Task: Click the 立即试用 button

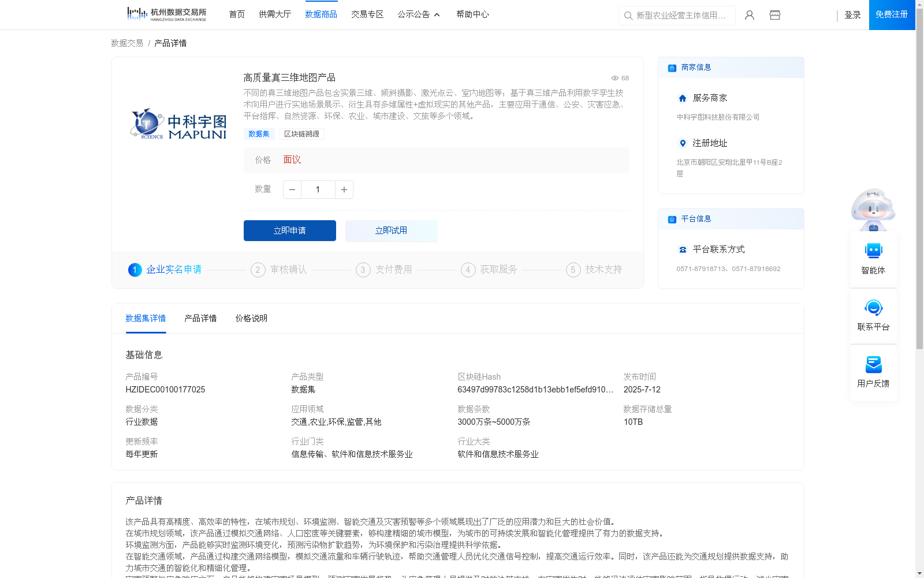Action: pyautogui.click(x=392, y=231)
